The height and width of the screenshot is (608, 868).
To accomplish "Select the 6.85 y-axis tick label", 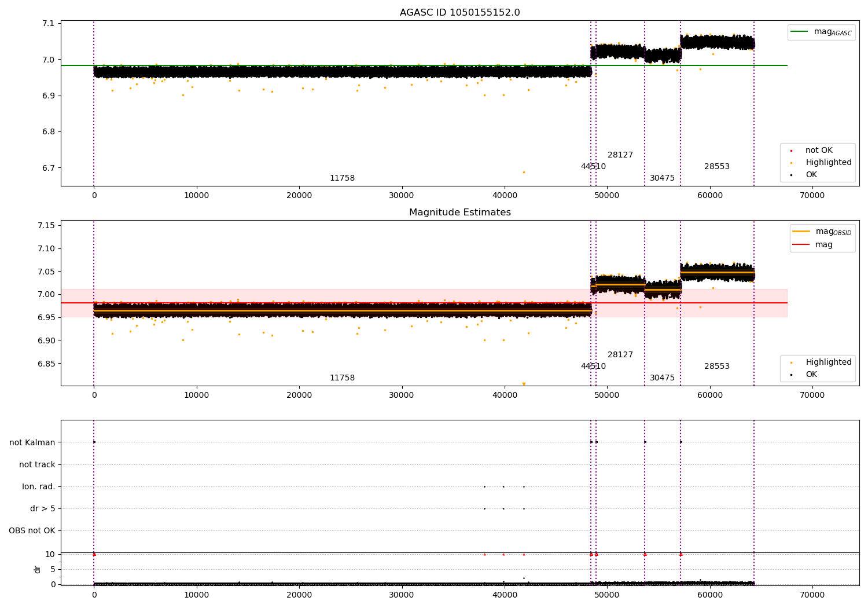I will [x=46, y=364].
